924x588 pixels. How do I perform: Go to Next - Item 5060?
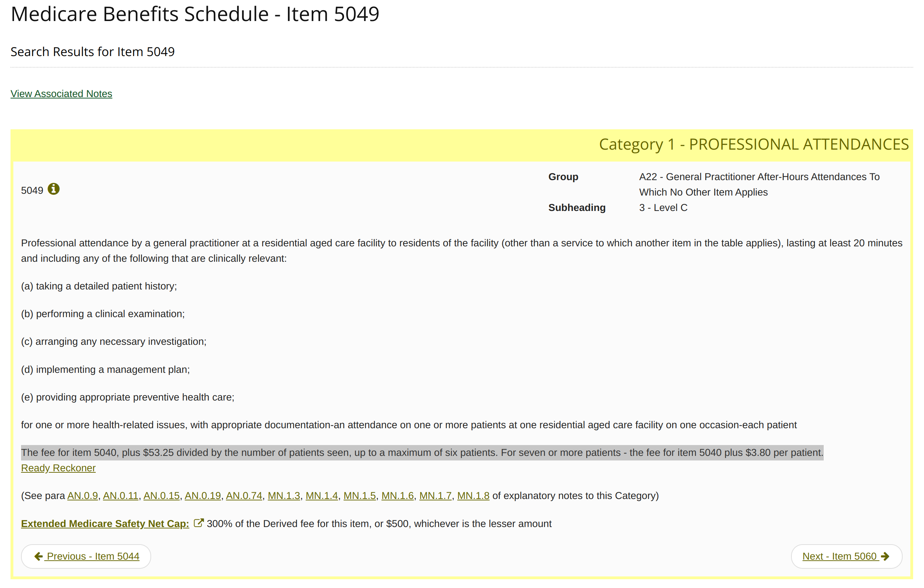click(839, 556)
